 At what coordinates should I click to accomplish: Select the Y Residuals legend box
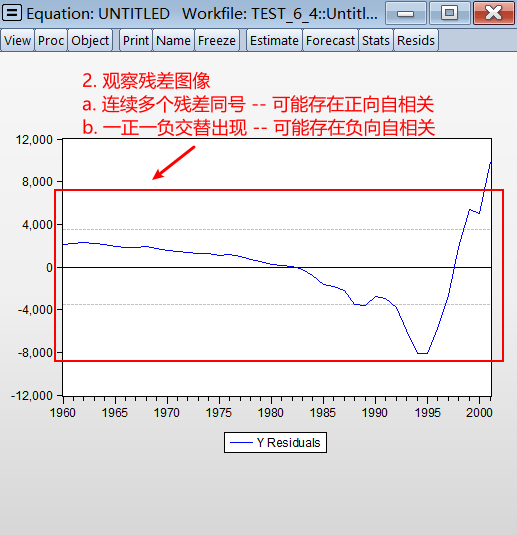[275, 443]
